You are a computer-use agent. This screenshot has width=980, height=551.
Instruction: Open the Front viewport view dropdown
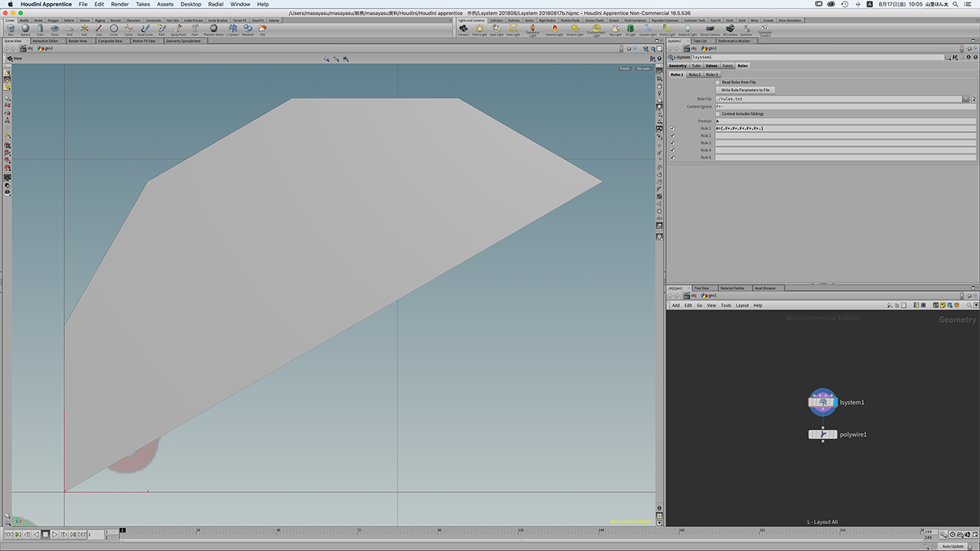pyautogui.click(x=625, y=69)
